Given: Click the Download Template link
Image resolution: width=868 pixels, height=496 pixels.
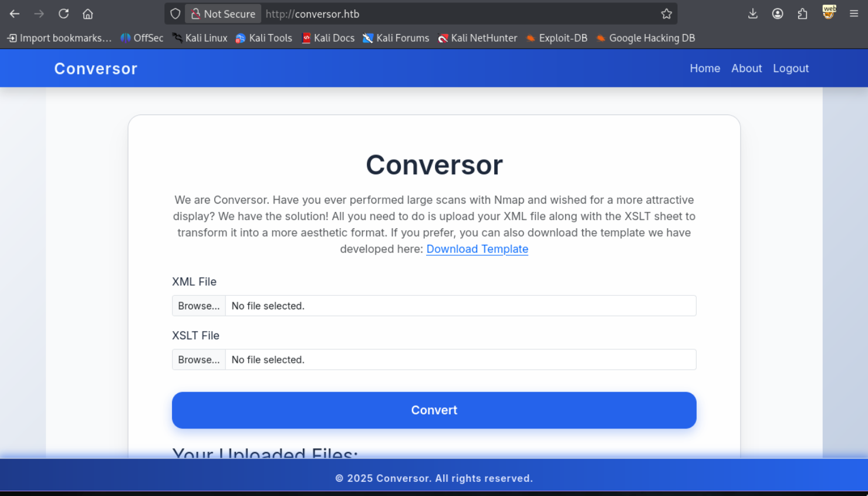Looking at the screenshot, I should coord(477,249).
